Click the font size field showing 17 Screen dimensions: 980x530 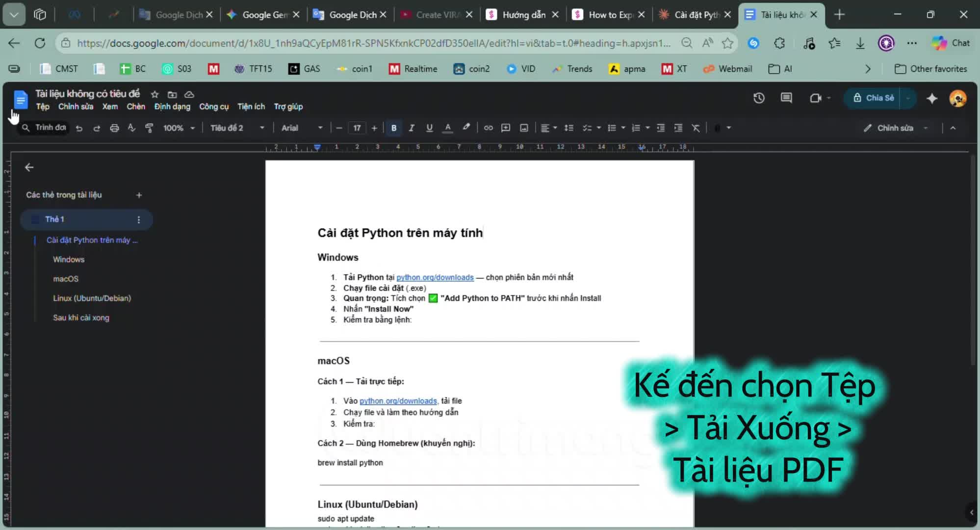click(x=357, y=128)
